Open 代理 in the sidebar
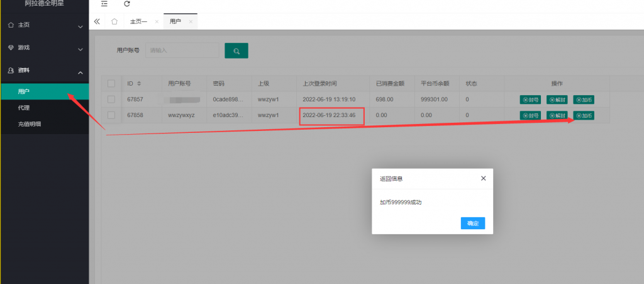The height and width of the screenshot is (284, 644). tap(24, 108)
